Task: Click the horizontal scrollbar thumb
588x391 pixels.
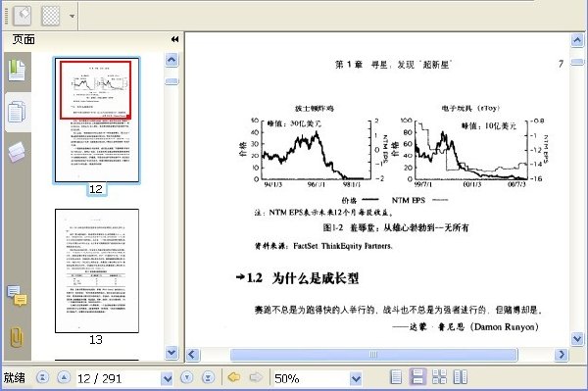Action: [x=373, y=355]
